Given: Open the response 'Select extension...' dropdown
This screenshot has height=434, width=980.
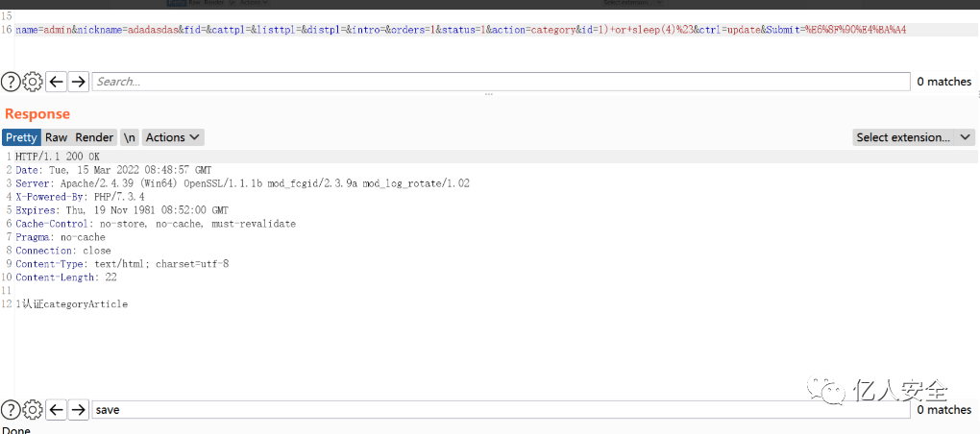Looking at the screenshot, I should click(913, 137).
